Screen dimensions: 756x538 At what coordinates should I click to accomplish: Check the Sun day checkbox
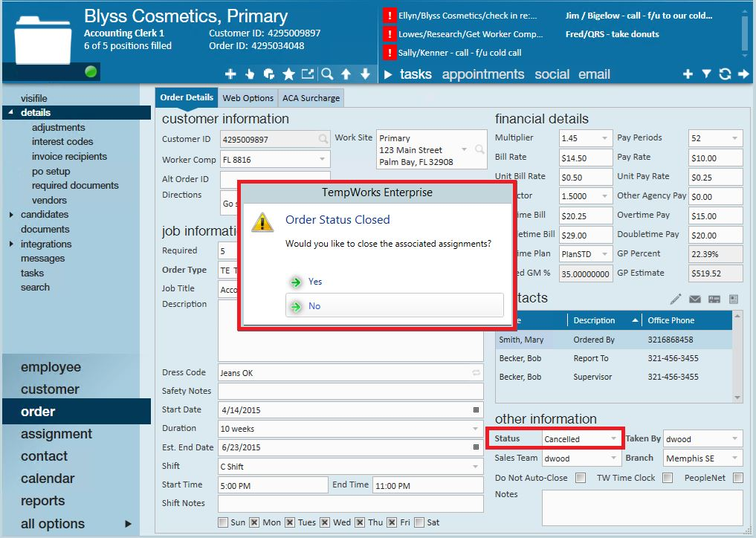223,522
